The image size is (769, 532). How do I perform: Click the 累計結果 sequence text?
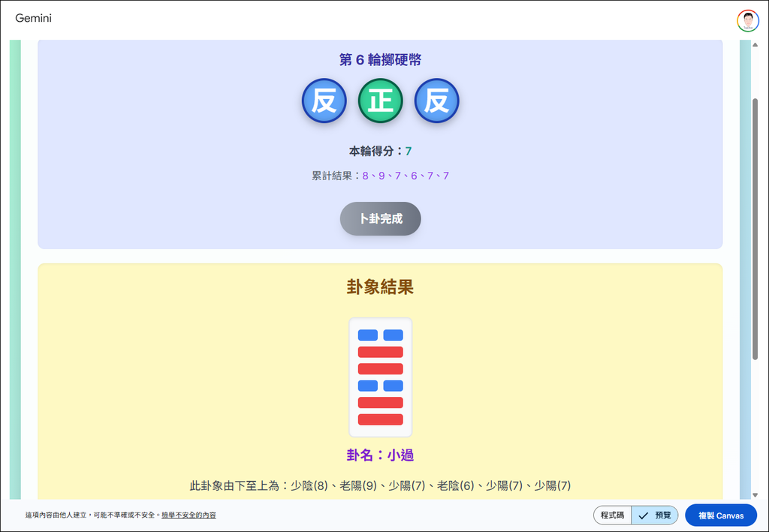pos(381,176)
